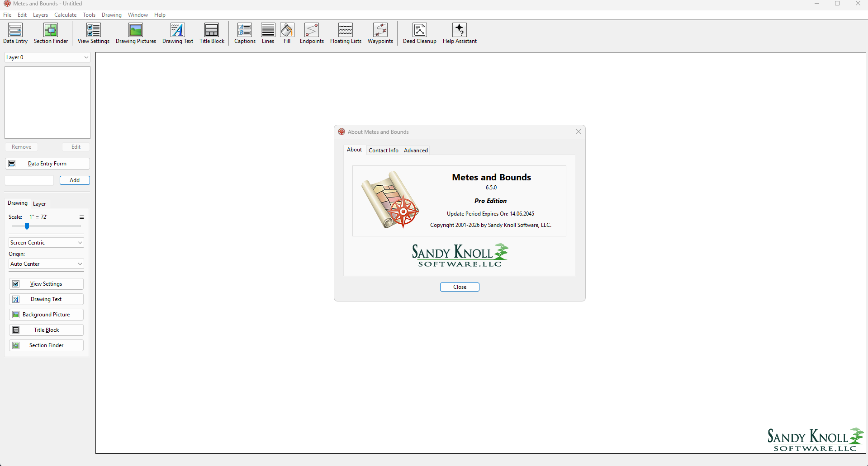
Task: Open the Tools menu
Action: (x=89, y=15)
